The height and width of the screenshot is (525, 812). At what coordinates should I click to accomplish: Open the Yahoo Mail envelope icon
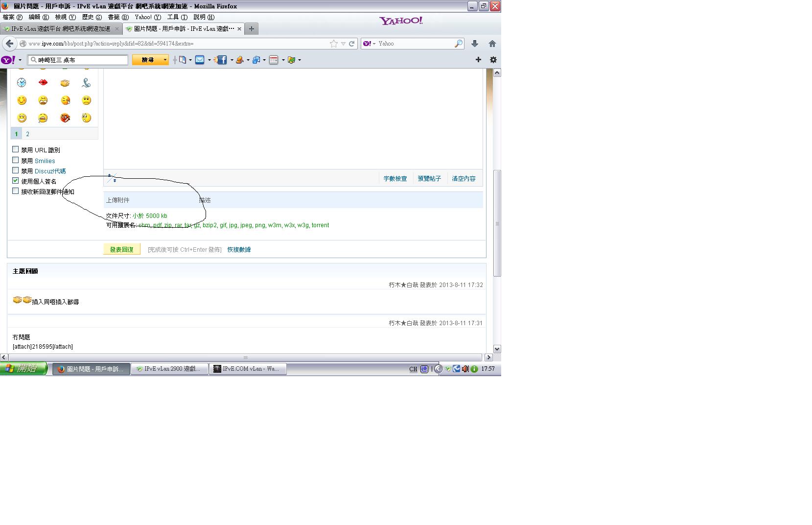pyautogui.click(x=200, y=60)
